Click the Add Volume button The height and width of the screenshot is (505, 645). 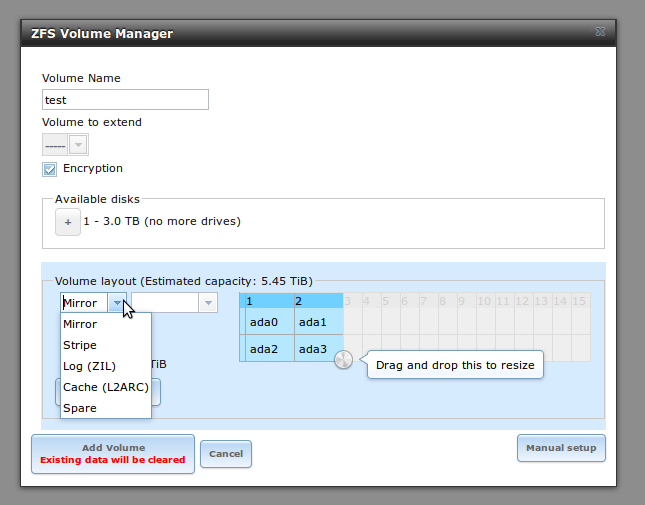[x=113, y=454]
